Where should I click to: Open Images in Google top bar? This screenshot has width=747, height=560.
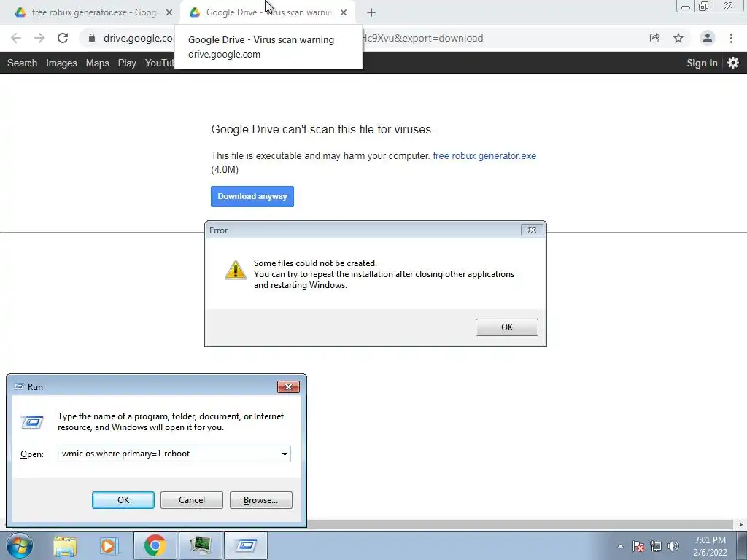[x=61, y=63]
